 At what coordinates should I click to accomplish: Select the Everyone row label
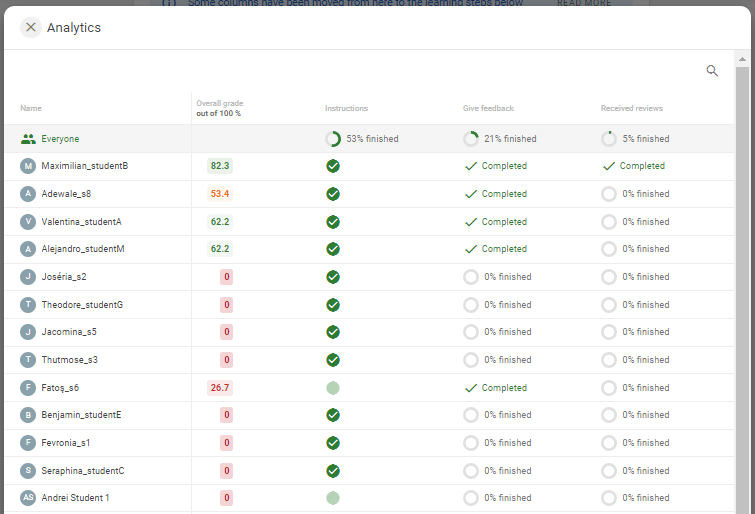point(60,139)
